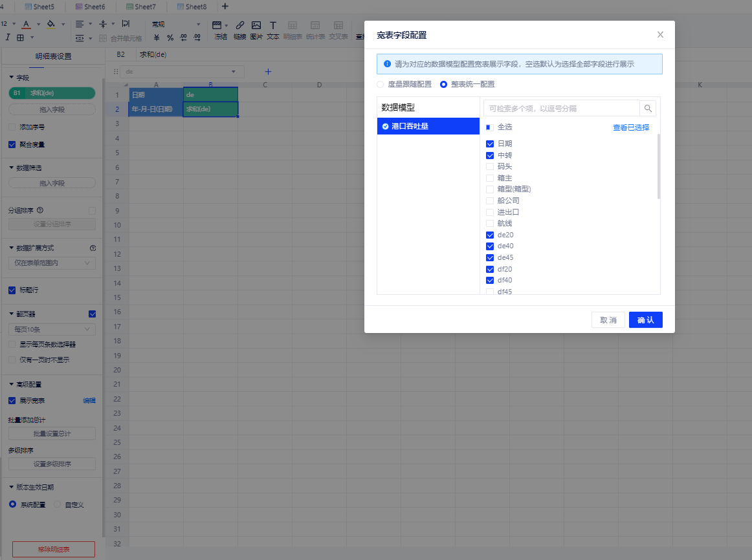752x560 pixels.
Task: Add a new sheet with plus icon
Action: tap(225, 6)
